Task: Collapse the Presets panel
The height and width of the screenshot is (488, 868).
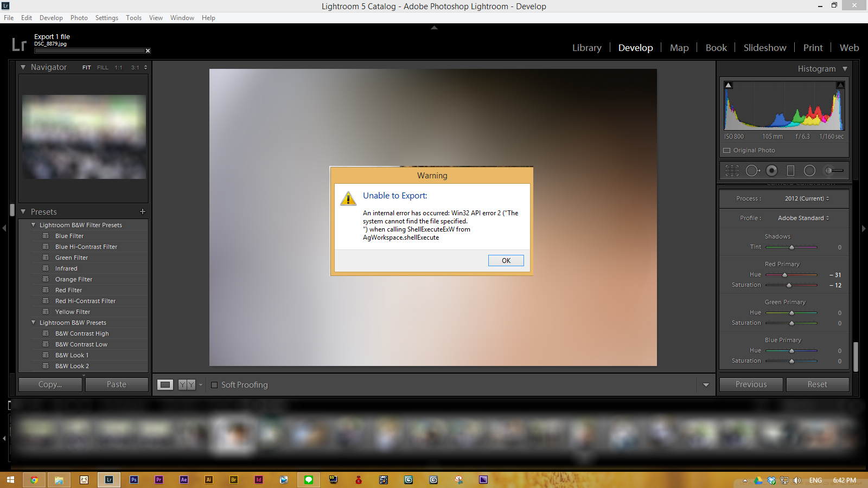Action: point(23,211)
